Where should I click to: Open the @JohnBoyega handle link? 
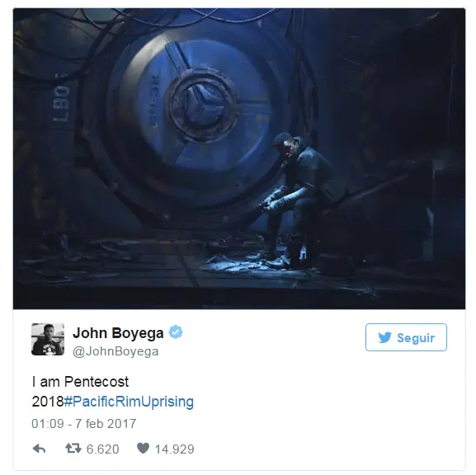pyautogui.click(x=115, y=351)
